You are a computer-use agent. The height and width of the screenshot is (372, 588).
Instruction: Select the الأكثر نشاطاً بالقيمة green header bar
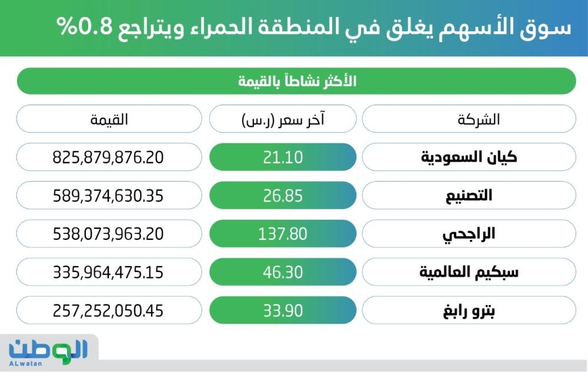pos(296,81)
